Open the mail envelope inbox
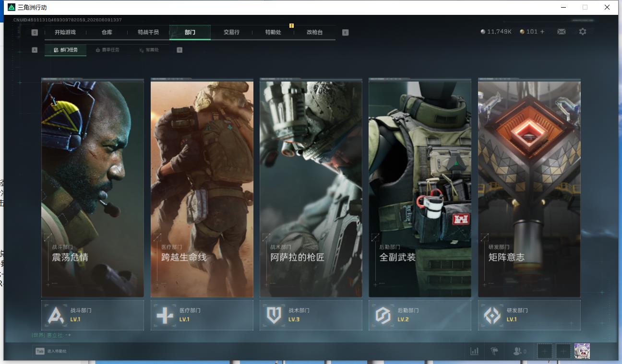Viewport: 622px width, 364px height. 561,32
